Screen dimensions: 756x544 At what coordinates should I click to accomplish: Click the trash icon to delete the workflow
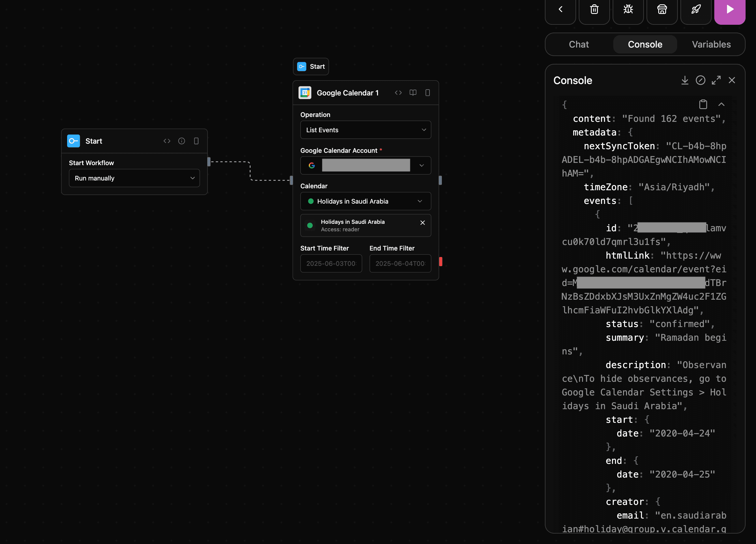(594, 9)
